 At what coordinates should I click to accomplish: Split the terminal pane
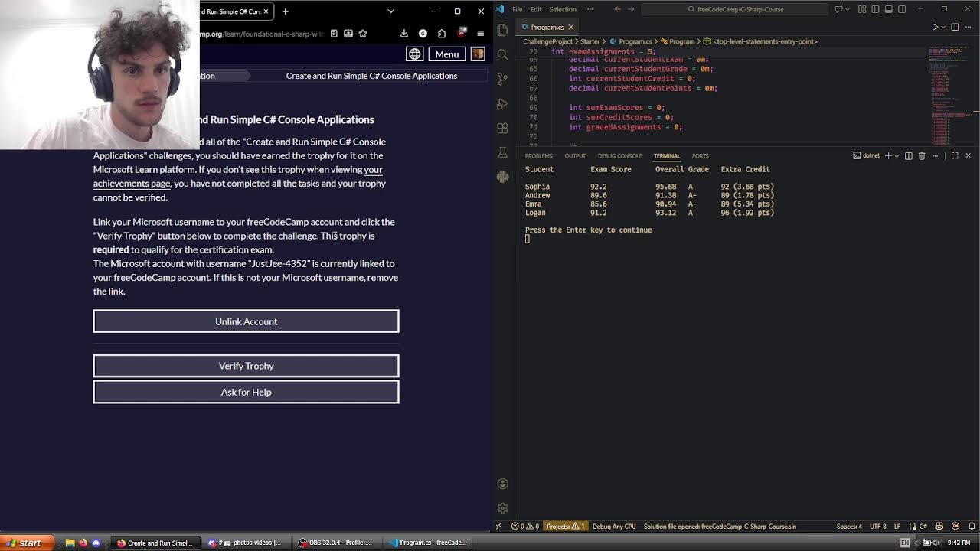point(909,156)
